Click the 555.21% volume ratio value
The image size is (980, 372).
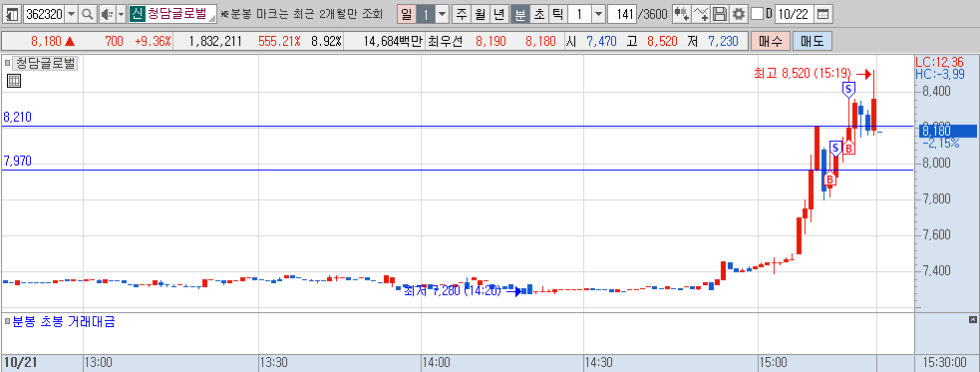(x=279, y=42)
